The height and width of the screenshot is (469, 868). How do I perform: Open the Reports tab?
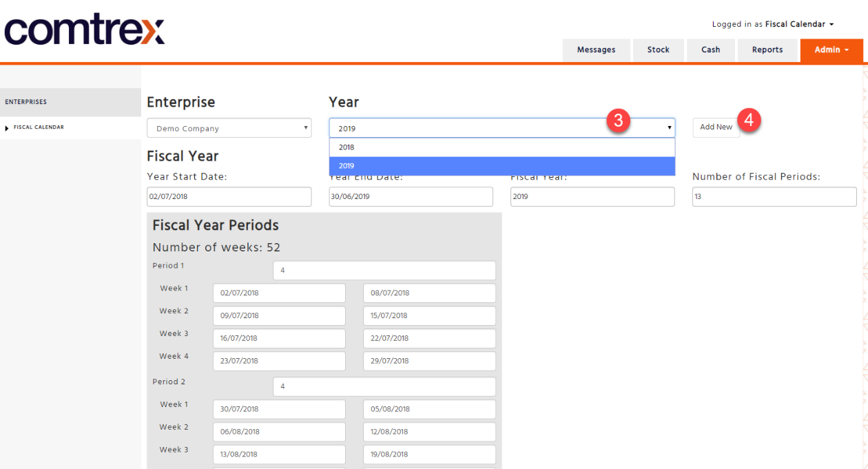(767, 50)
